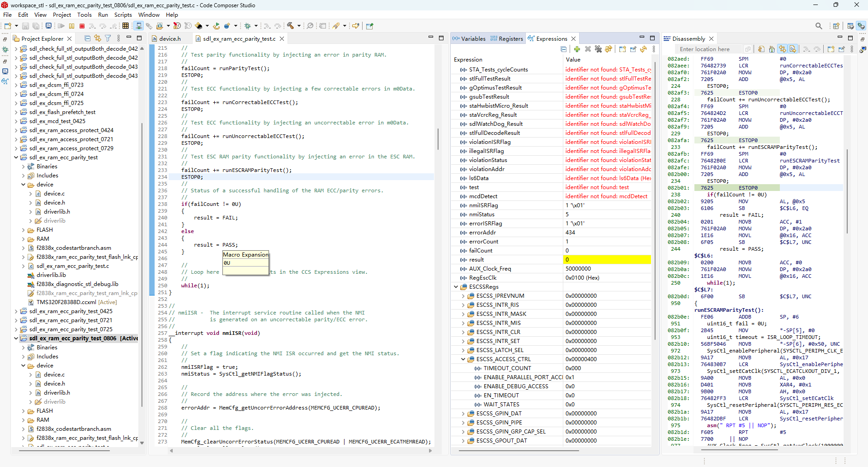The width and height of the screenshot is (868, 467).
Task: Open the Project menu
Action: 62,14
